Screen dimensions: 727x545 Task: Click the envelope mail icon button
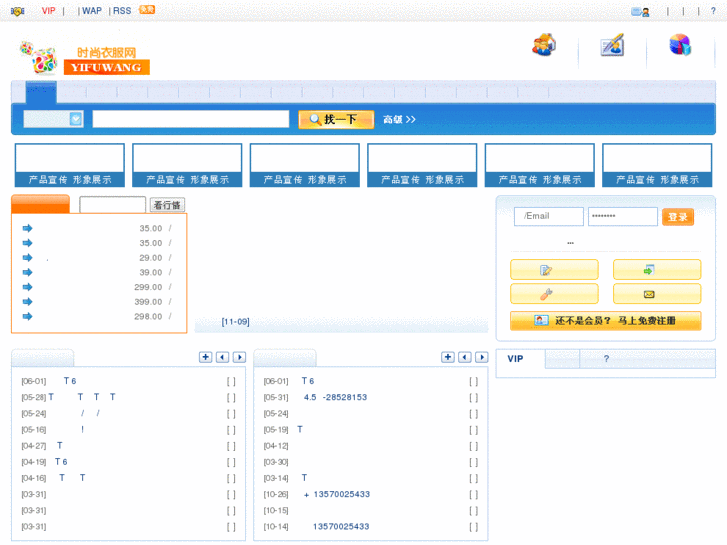pos(656,294)
